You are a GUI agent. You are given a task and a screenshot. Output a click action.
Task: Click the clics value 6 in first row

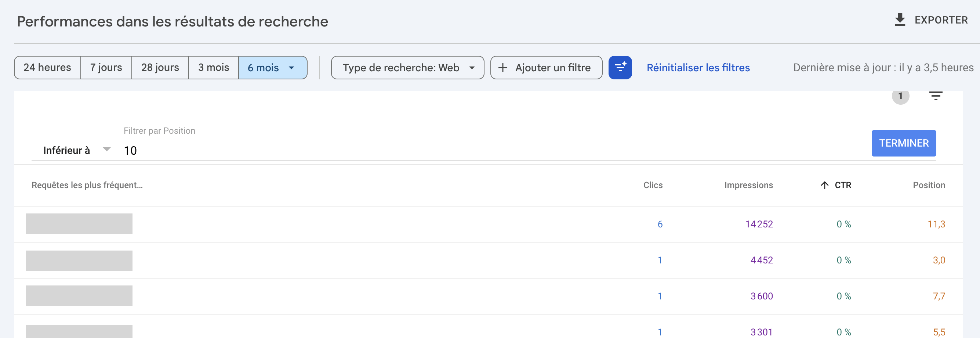pos(660,224)
